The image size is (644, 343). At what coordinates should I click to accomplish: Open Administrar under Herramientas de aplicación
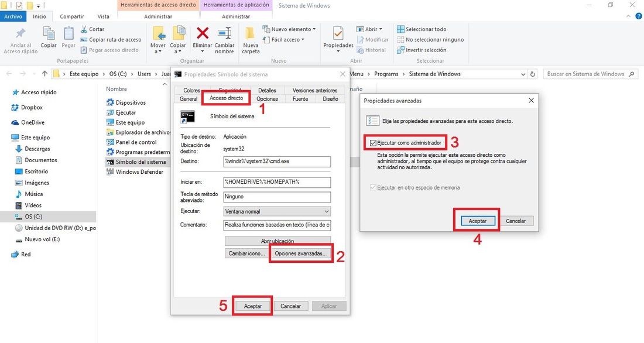[x=236, y=16]
